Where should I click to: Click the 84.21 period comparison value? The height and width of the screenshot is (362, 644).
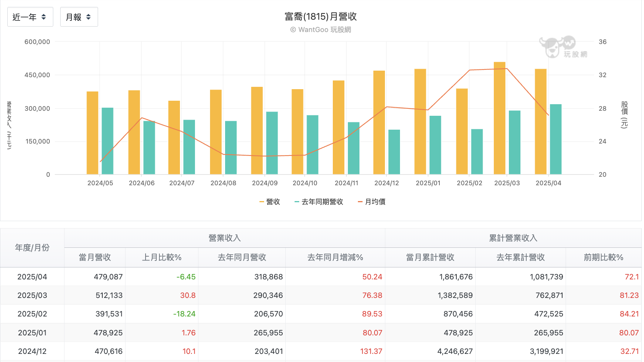(629, 314)
